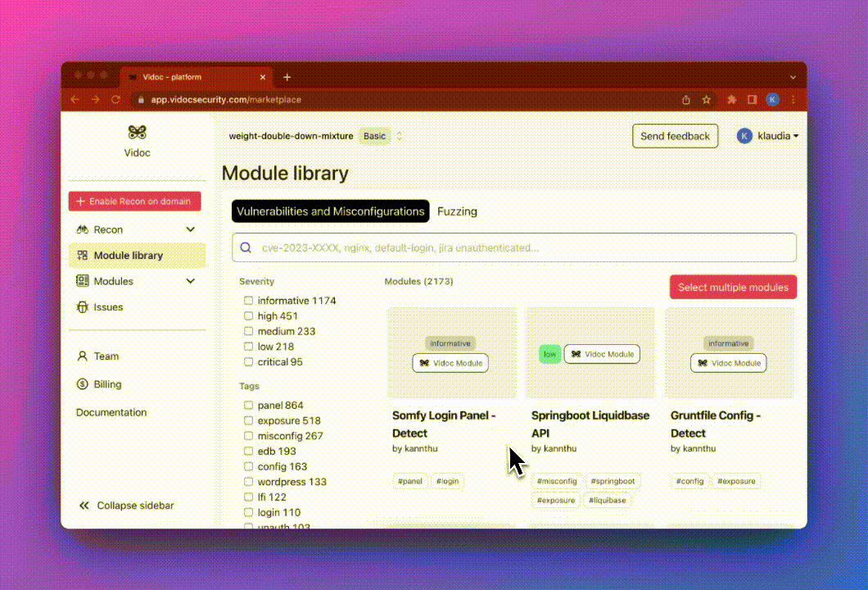This screenshot has width=868, height=590.
Task: Click the Recon binoculars icon
Action: click(x=83, y=229)
